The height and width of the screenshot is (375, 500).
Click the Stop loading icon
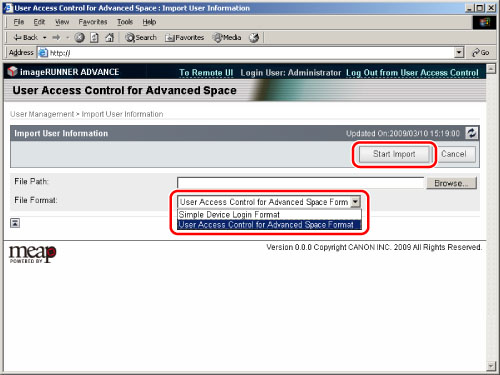coord(79,38)
